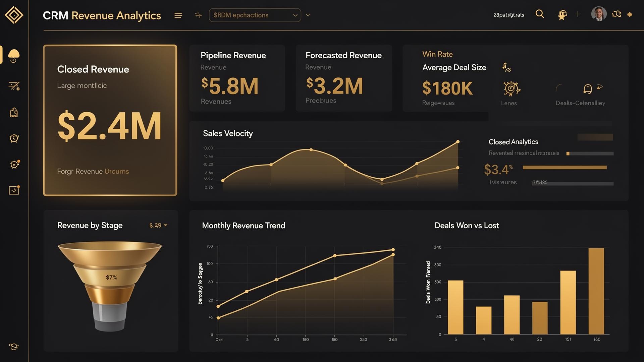The height and width of the screenshot is (362, 644).
Task: Open the dashboard dome icon in sidebar
Action: (14, 56)
